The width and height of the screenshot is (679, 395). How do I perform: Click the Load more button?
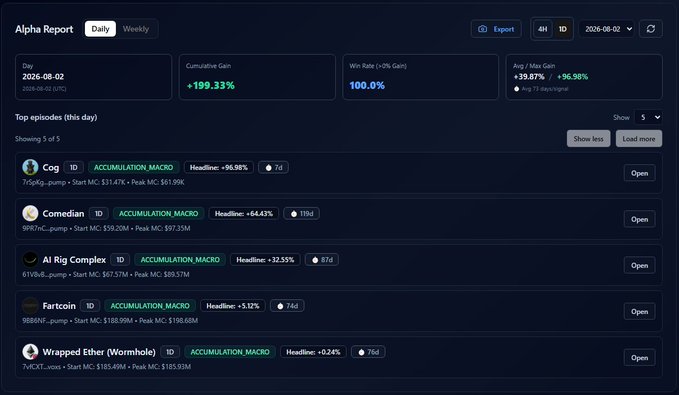click(639, 139)
